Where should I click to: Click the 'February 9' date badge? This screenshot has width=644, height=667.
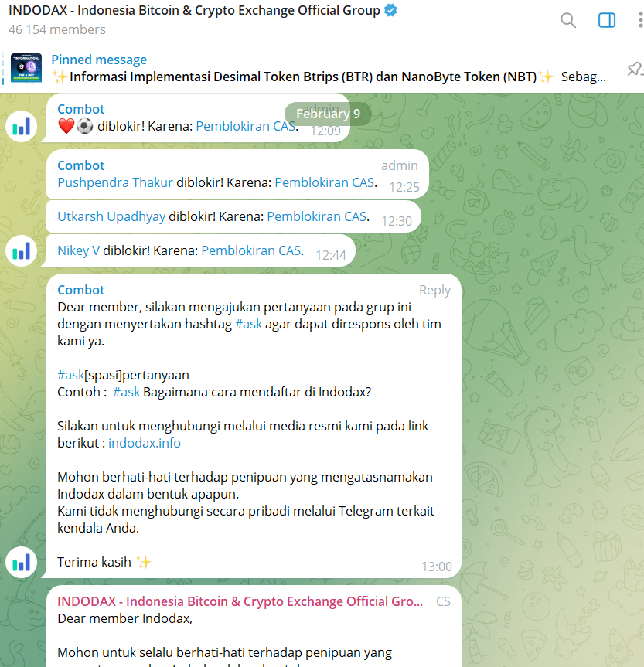328,114
